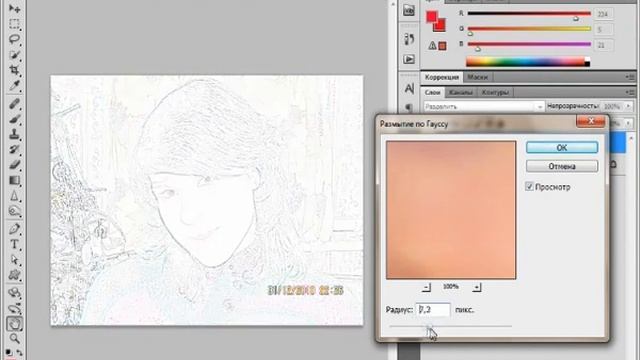
Task: Select the Eraser tool
Action: tap(14, 165)
